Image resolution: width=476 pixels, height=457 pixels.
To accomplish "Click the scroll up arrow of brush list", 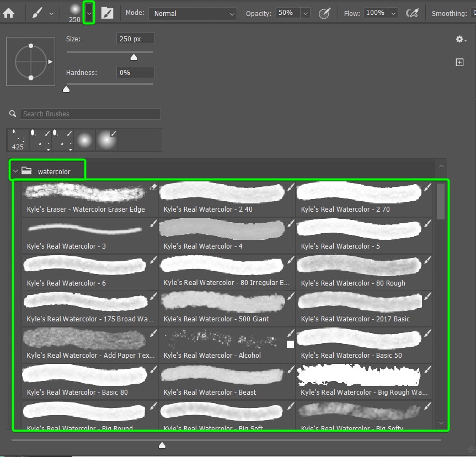I will [441, 166].
